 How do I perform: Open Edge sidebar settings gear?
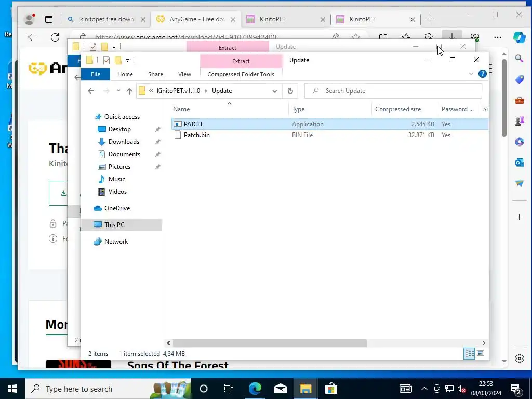click(519, 358)
